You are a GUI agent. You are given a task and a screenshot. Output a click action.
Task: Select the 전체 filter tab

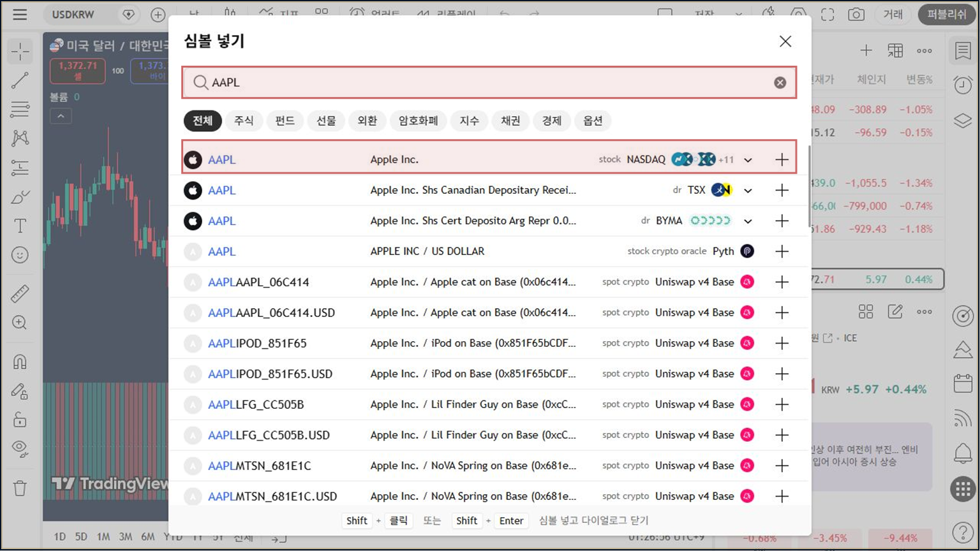(203, 121)
